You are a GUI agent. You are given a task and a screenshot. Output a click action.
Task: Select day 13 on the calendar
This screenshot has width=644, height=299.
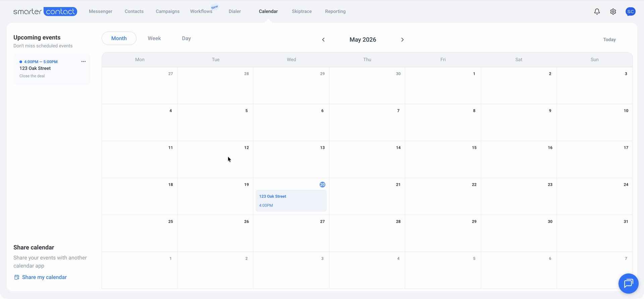pyautogui.click(x=291, y=159)
